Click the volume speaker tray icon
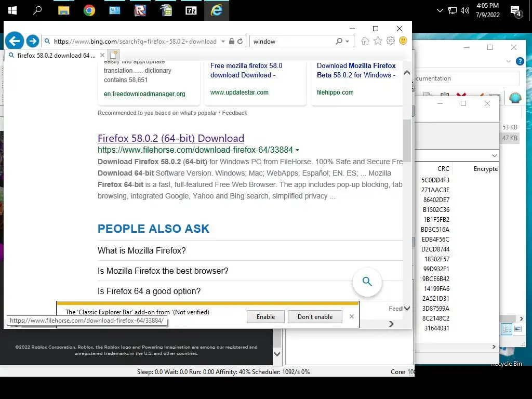Screen dimensions: 532x399 coord(465,10)
